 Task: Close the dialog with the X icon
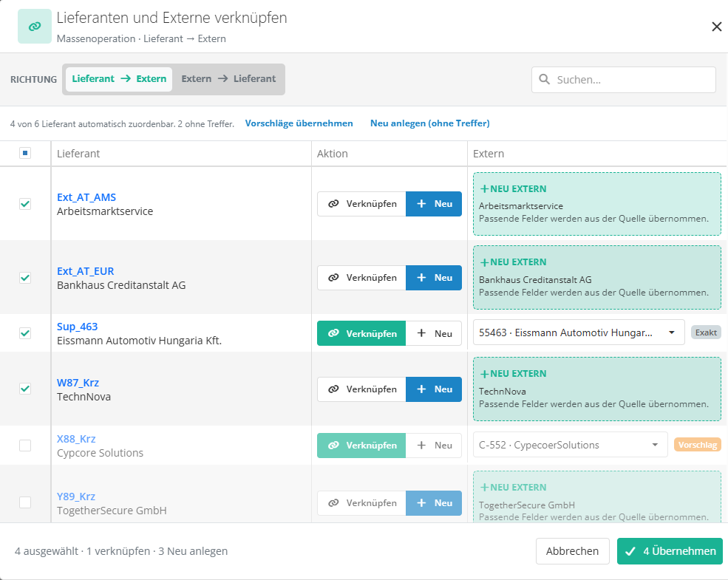pos(716,27)
